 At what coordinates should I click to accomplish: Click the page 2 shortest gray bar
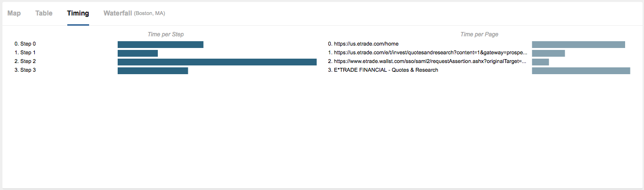pos(540,62)
